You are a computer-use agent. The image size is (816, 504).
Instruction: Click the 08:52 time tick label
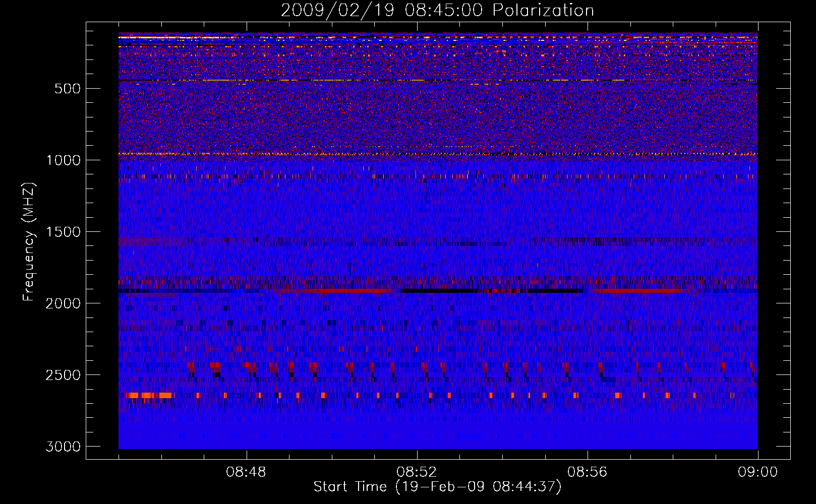click(x=417, y=472)
